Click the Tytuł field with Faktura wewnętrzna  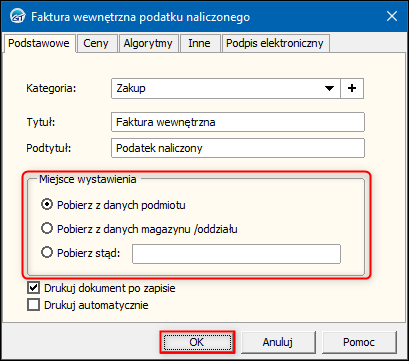click(238, 122)
